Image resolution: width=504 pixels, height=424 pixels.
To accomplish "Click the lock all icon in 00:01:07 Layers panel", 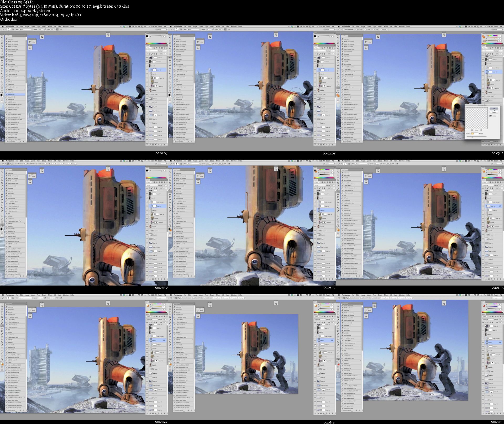I will coord(157,54).
